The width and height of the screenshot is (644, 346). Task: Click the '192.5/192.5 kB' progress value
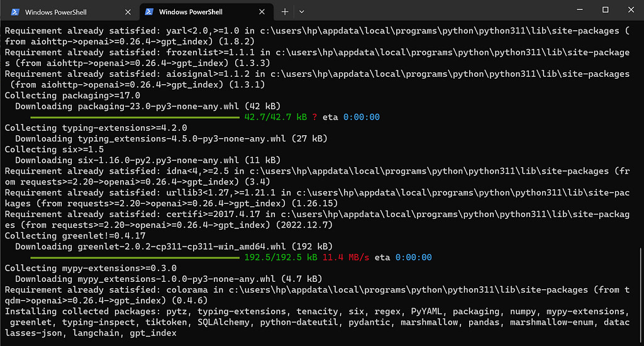pos(281,257)
